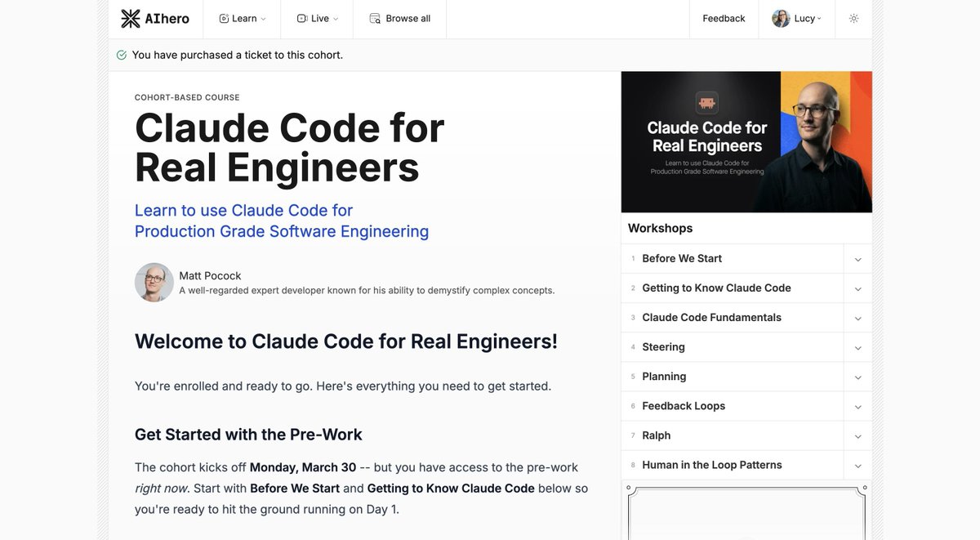Expand the Ralph section chevron
This screenshot has width=980, height=540.
tap(857, 436)
